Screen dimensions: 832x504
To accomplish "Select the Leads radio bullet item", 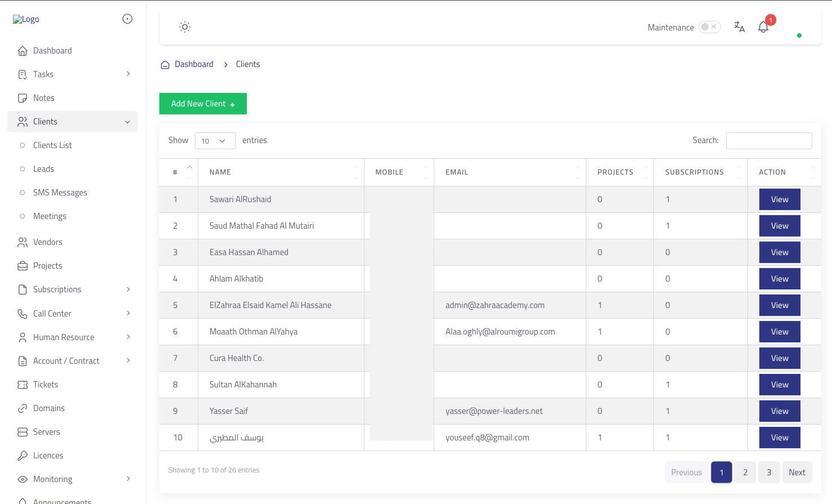I will click(x=23, y=169).
